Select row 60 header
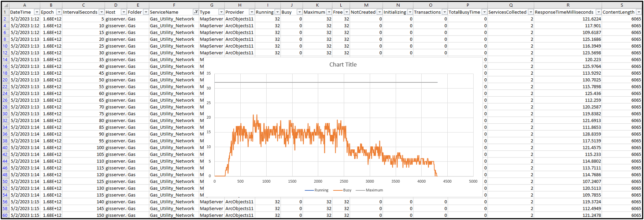 5,215
